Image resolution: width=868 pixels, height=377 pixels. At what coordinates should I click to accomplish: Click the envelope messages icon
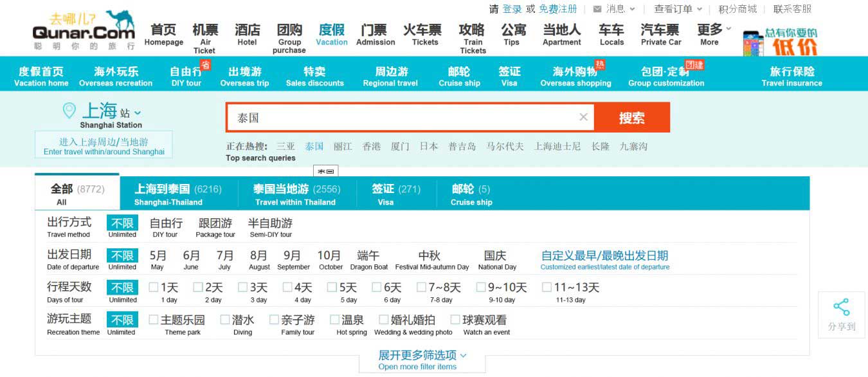[597, 9]
